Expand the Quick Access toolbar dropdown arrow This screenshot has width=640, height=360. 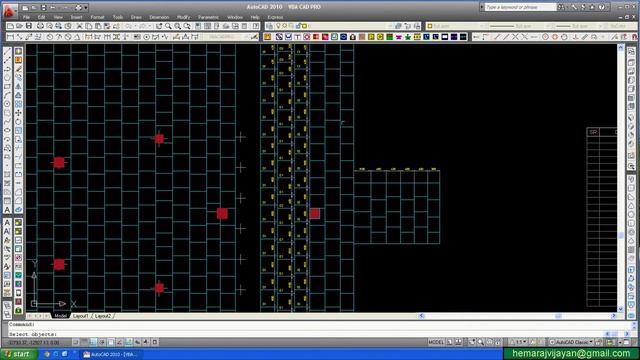86,8
